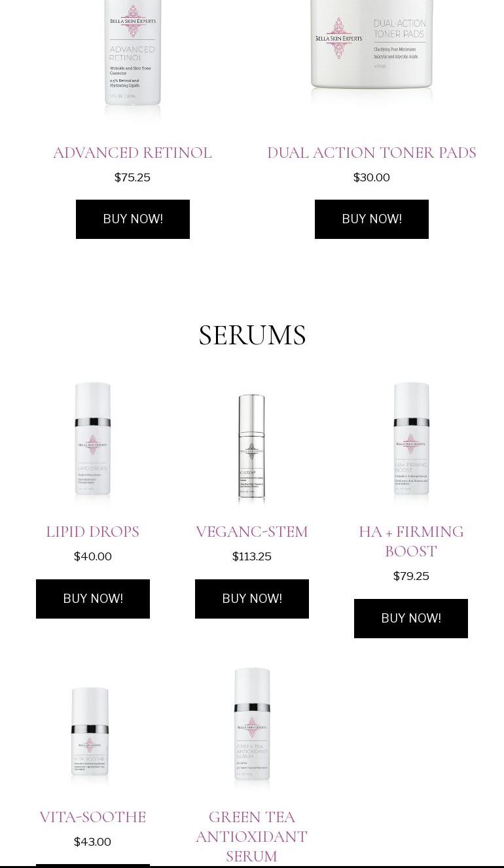Click Buy Now for HA + Firming Boost

(x=411, y=619)
